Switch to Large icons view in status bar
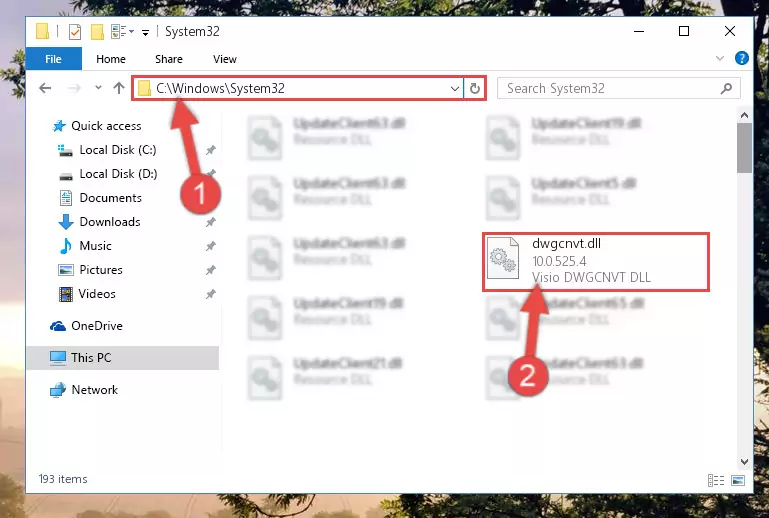Viewport: 769px width, 518px height. (x=738, y=480)
